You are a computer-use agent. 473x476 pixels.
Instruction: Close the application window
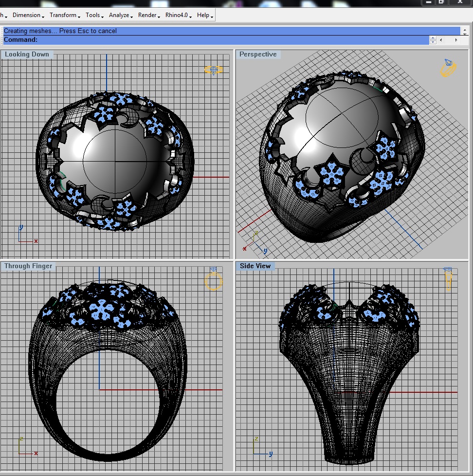(x=460, y=2)
